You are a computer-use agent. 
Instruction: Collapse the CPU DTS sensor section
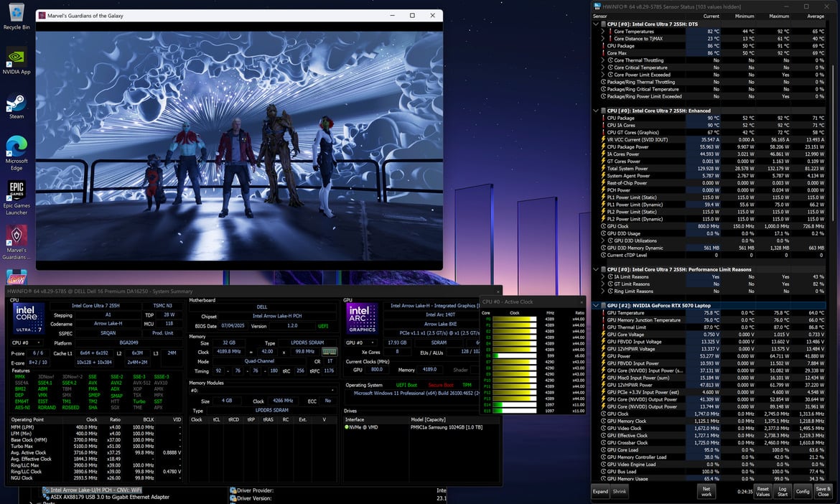(x=596, y=24)
